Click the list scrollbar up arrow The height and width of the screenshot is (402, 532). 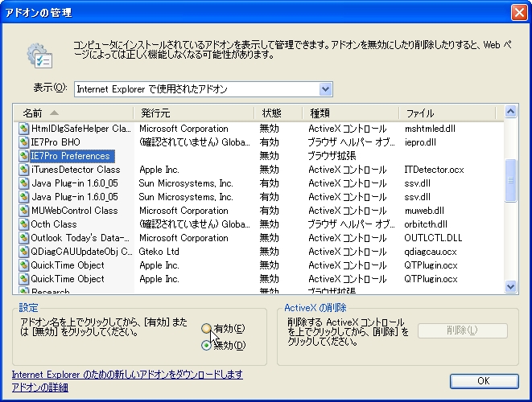[x=510, y=112]
